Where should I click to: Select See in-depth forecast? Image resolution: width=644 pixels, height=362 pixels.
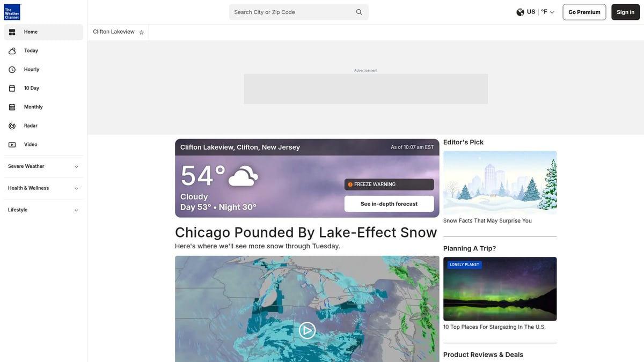click(389, 204)
